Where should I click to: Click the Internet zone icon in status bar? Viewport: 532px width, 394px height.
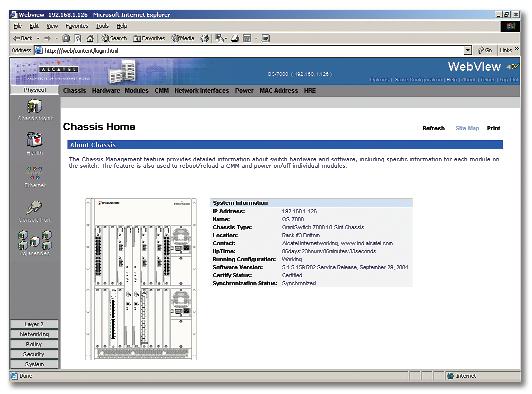pos(450,376)
